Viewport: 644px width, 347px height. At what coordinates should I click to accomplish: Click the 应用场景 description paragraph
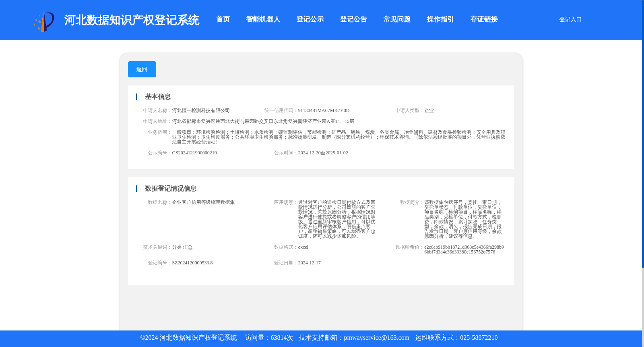tap(337, 219)
